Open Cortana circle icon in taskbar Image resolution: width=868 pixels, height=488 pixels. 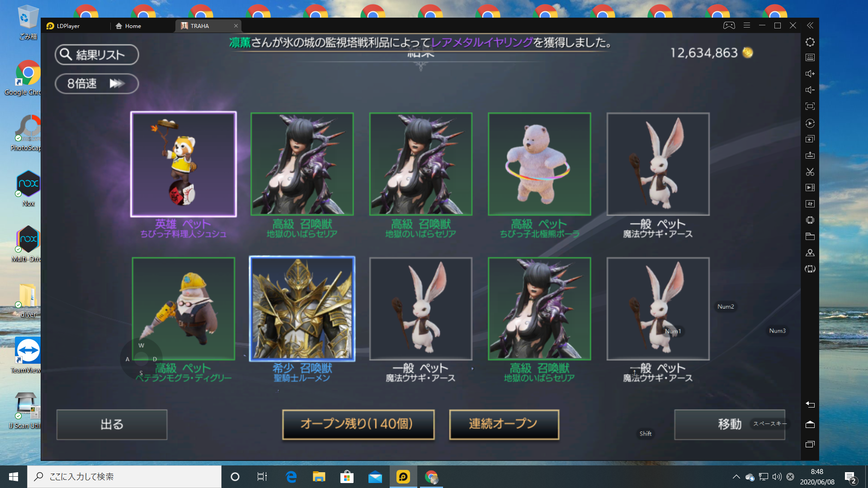click(x=235, y=477)
